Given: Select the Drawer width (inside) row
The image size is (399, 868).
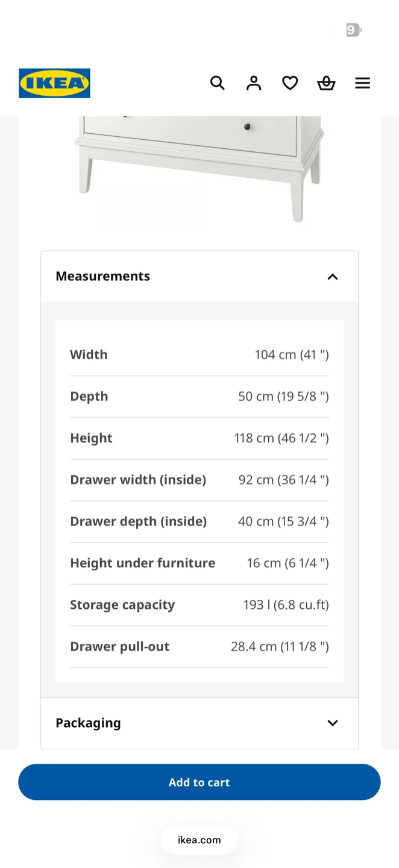Looking at the screenshot, I should [x=199, y=480].
